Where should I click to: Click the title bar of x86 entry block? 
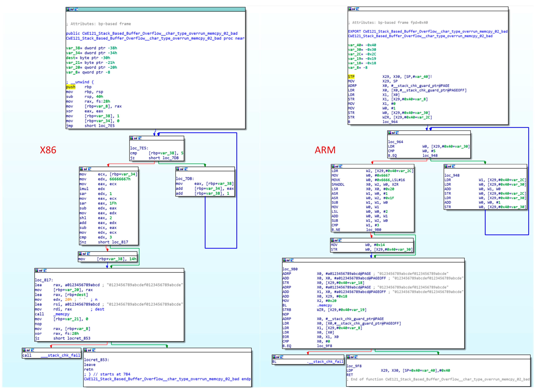(x=162, y=9)
